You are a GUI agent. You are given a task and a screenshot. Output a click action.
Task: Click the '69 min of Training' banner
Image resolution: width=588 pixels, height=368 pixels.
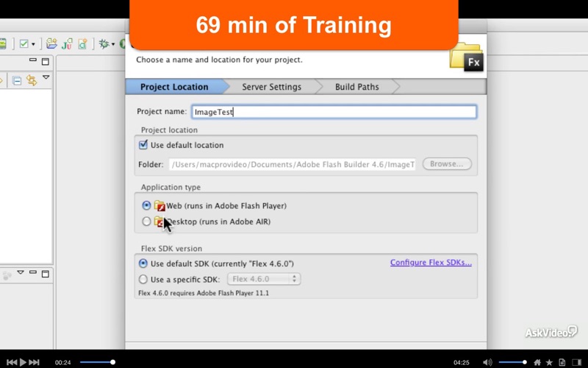[293, 25]
